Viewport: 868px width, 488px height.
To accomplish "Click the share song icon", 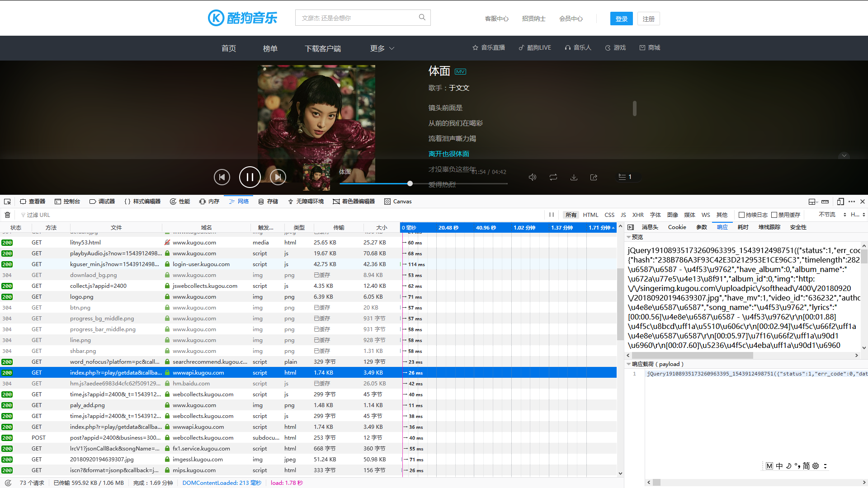I will coord(594,177).
